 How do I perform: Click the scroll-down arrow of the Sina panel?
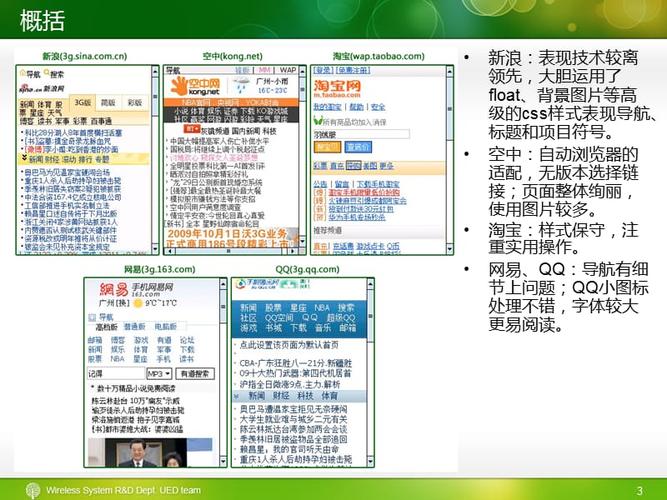point(155,249)
